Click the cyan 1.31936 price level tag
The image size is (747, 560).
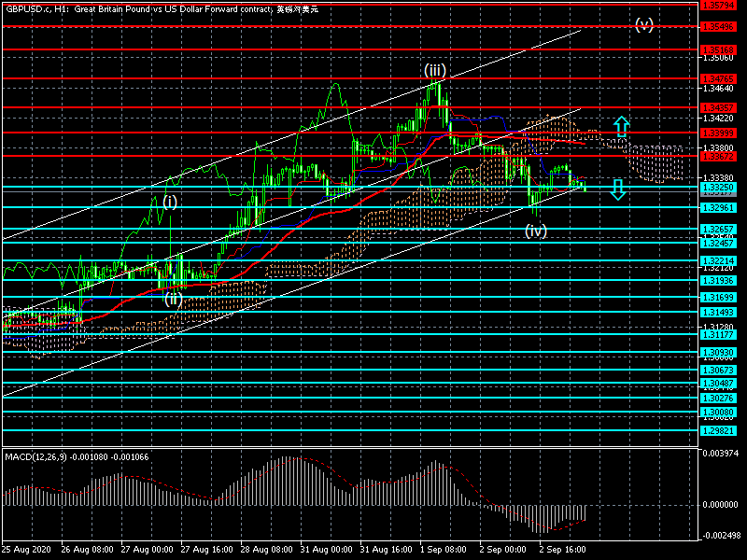[x=718, y=281]
